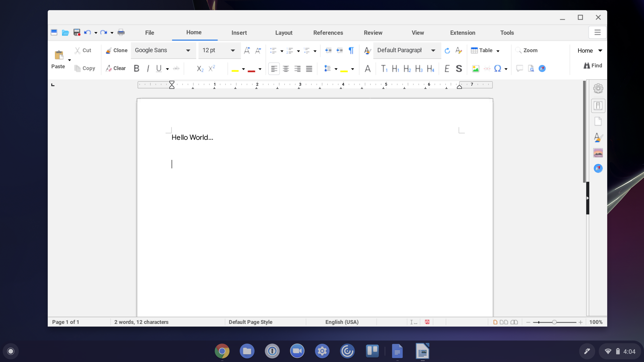The image size is (644, 362).
Task: Click the New document icon
Action: pos(54,33)
